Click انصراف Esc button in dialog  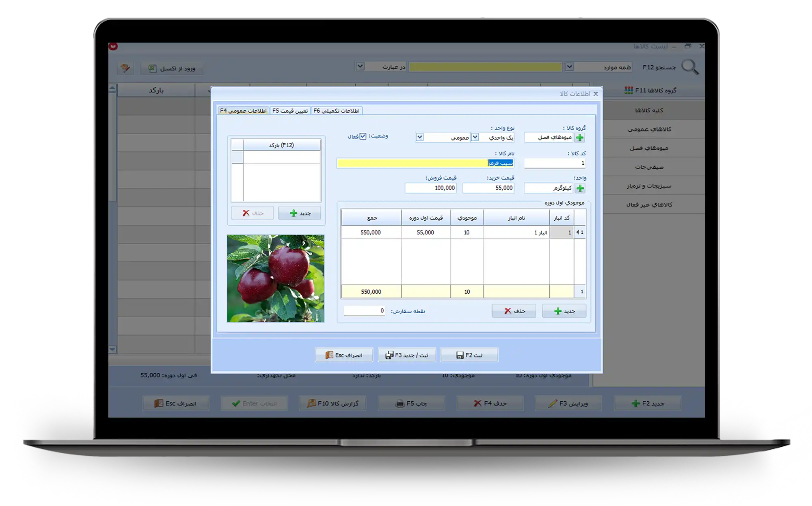click(x=344, y=355)
